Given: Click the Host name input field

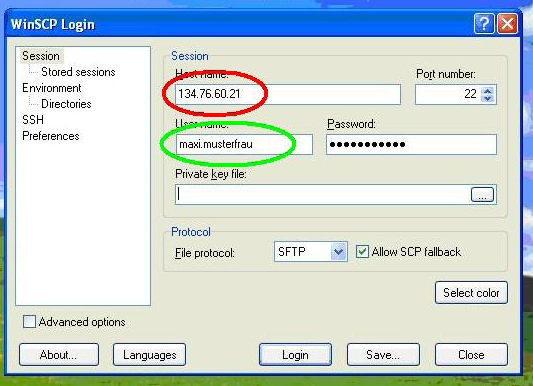Looking at the screenshot, I should [x=288, y=94].
